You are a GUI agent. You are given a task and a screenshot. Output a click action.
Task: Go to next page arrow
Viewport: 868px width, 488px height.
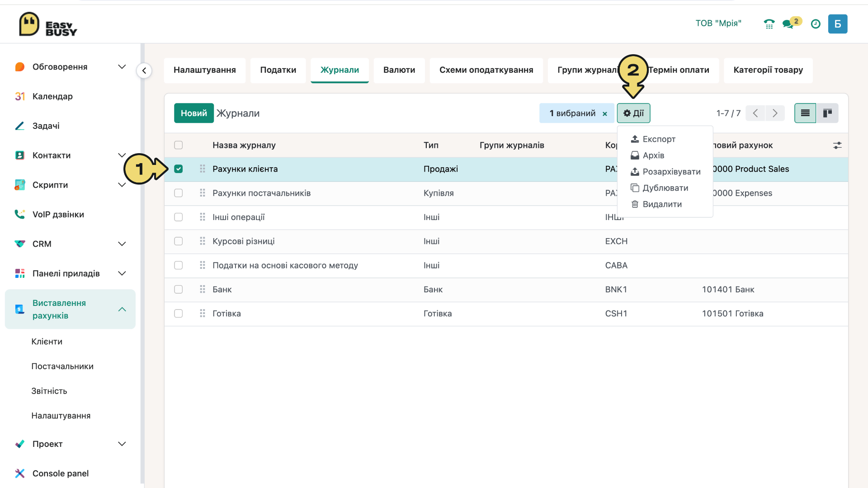[x=775, y=113]
